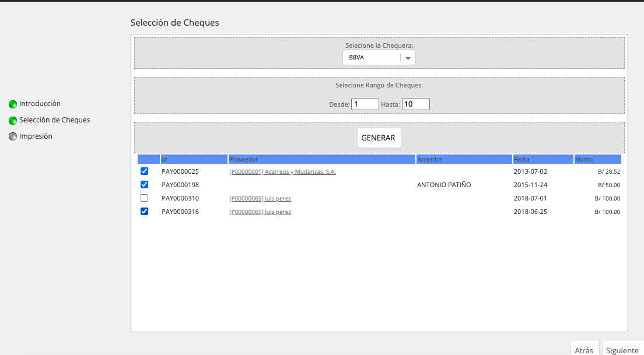The height and width of the screenshot is (355, 644).
Task: Click the Fecha column header
Action: coord(543,159)
